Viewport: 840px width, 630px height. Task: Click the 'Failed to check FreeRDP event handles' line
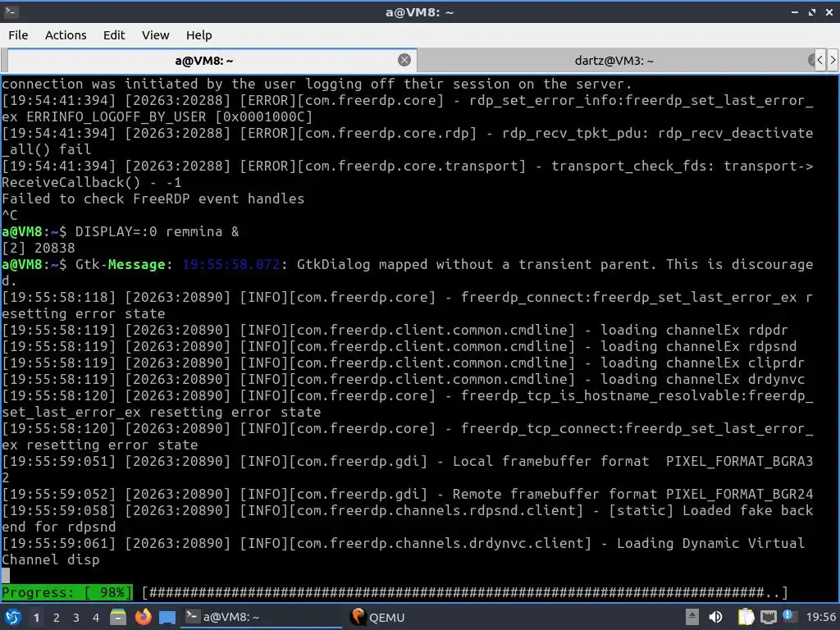(x=153, y=199)
